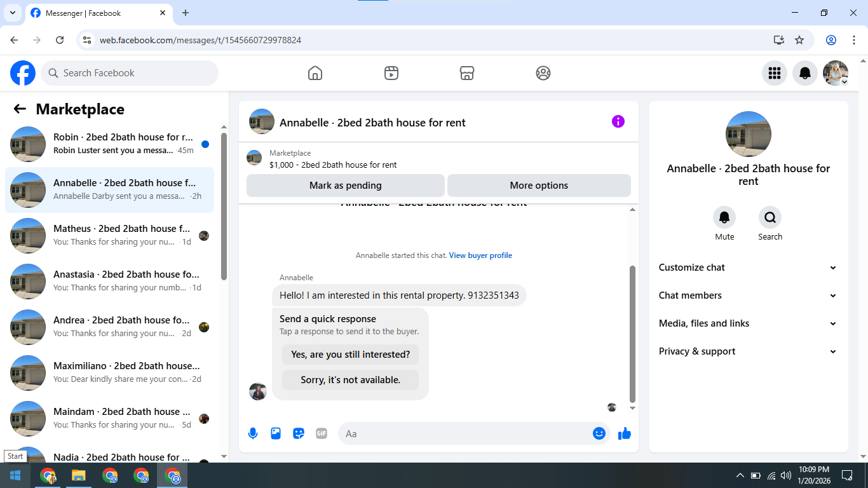Expand Customize chat section
The image size is (868, 488).
click(748, 268)
